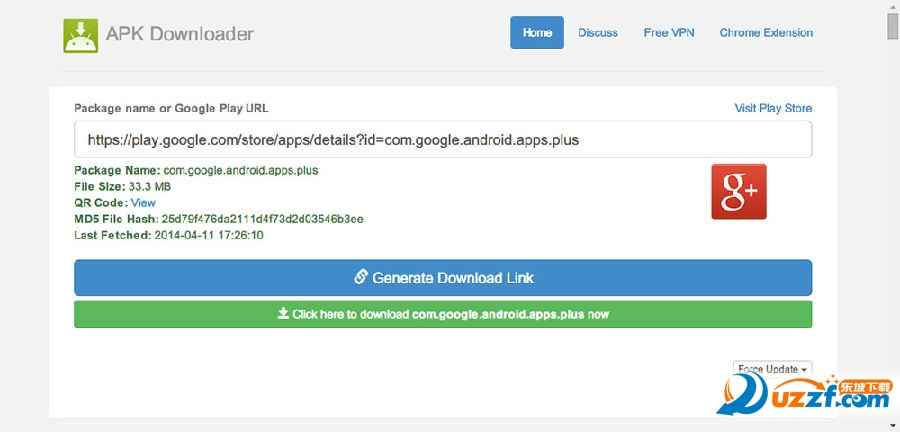
Task: Click the Package Name value text
Action: pyautogui.click(x=240, y=170)
